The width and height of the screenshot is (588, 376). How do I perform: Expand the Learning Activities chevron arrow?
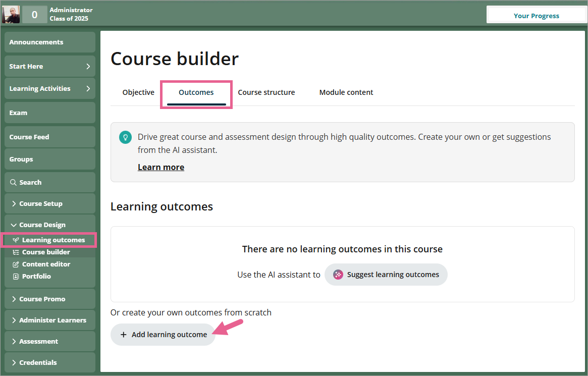pos(88,88)
